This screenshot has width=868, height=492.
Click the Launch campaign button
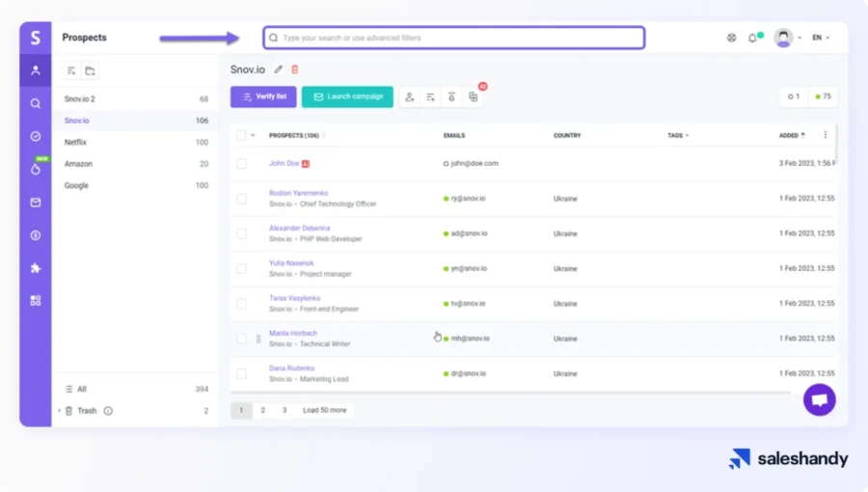coord(347,96)
